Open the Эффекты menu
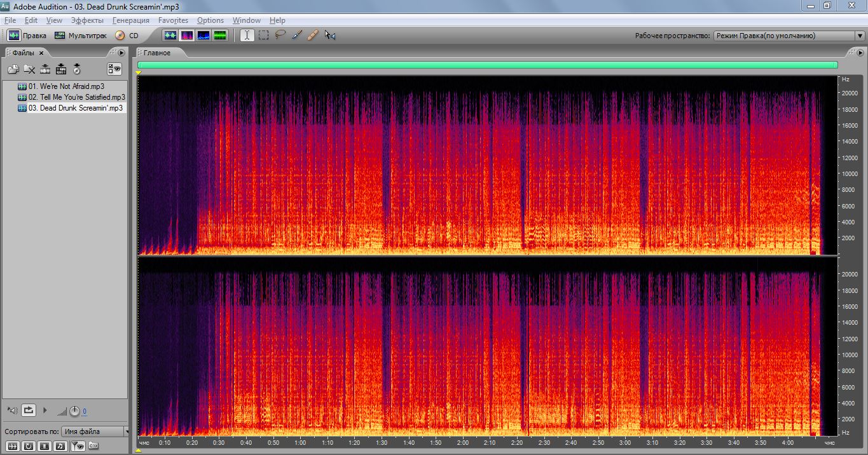The height and width of the screenshot is (455, 868). point(87,20)
